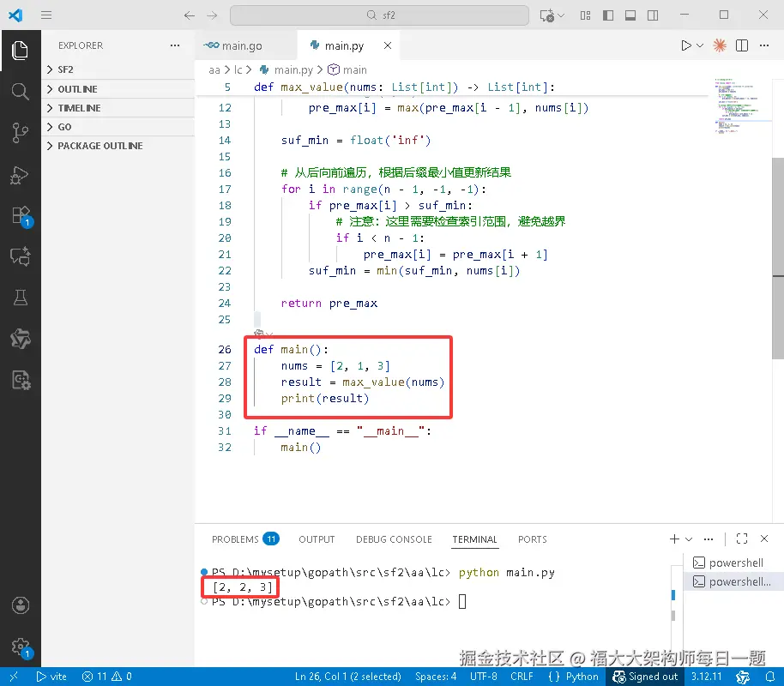Select the 3.12.11 Python interpreter

[x=706, y=677]
